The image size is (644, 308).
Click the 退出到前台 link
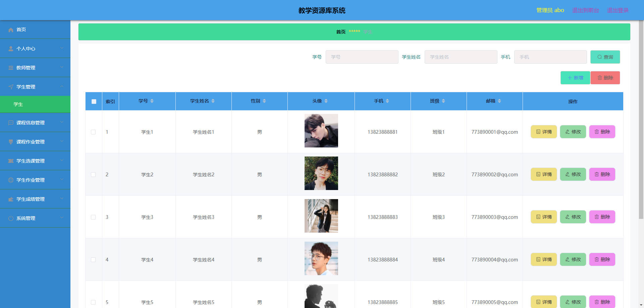coord(585,10)
